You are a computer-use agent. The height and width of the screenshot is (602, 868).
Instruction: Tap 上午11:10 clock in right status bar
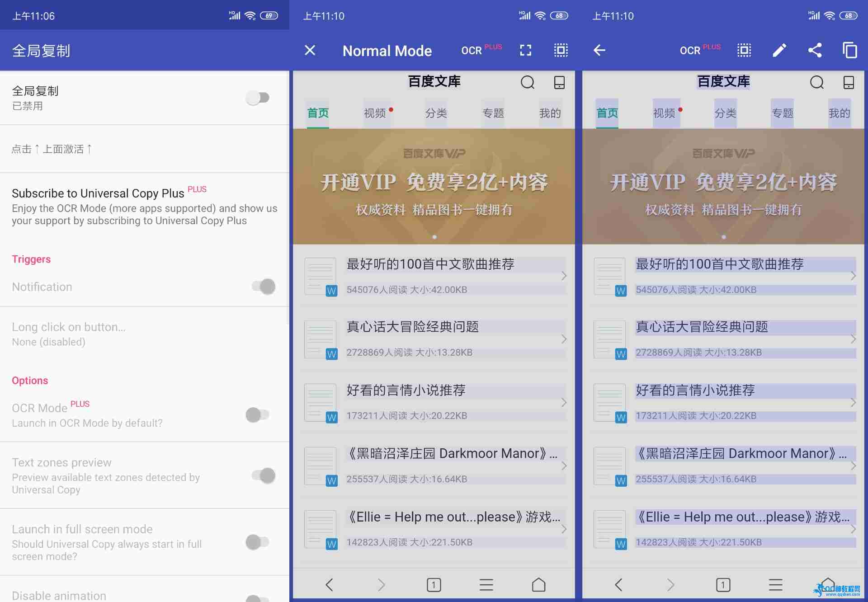(613, 16)
